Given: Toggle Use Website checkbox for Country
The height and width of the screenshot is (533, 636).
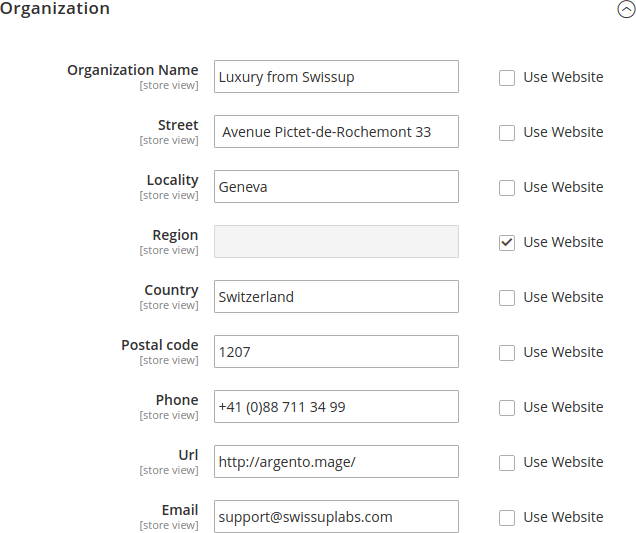Looking at the screenshot, I should point(507,298).
